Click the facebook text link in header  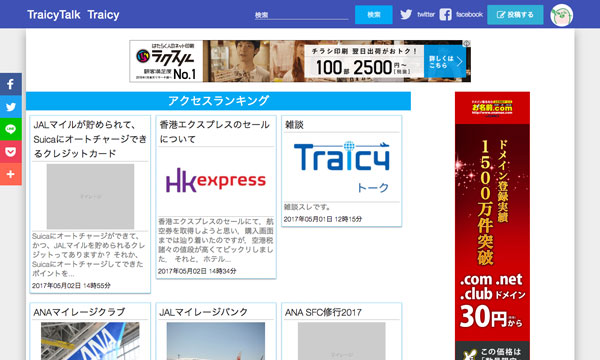469,15
